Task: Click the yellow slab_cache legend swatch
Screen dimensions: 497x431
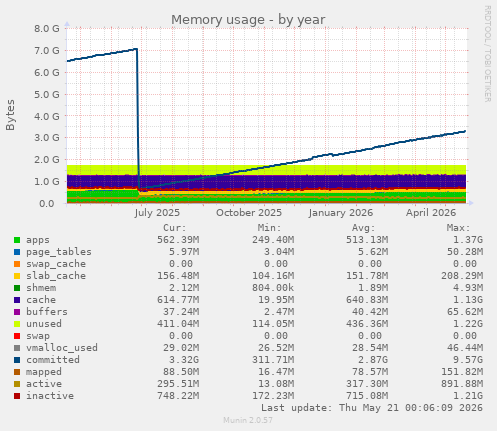Action: [x=17, y=276]
